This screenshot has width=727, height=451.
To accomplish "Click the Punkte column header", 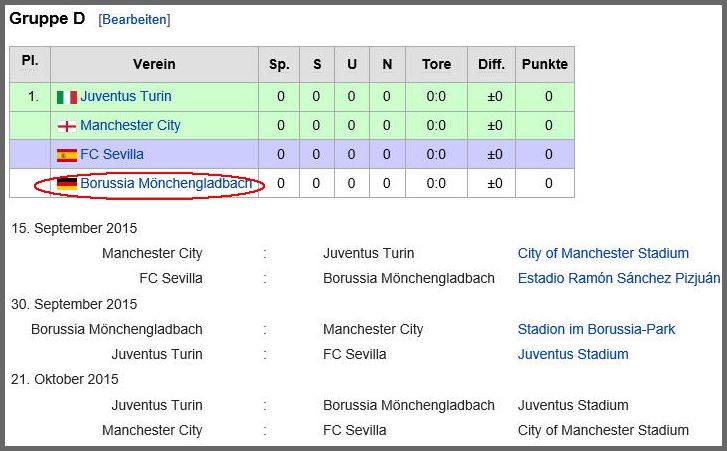I will click(545, 64).
